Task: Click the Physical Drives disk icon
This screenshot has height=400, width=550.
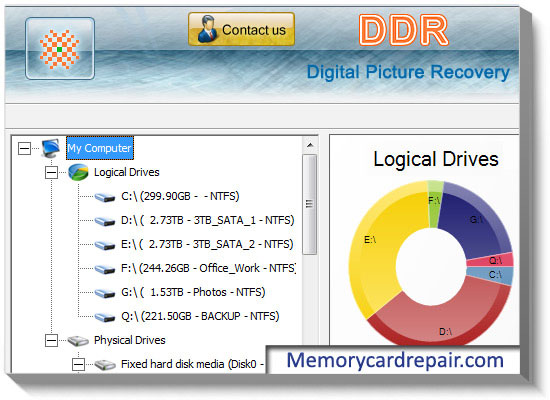Action: pos(78,340)
